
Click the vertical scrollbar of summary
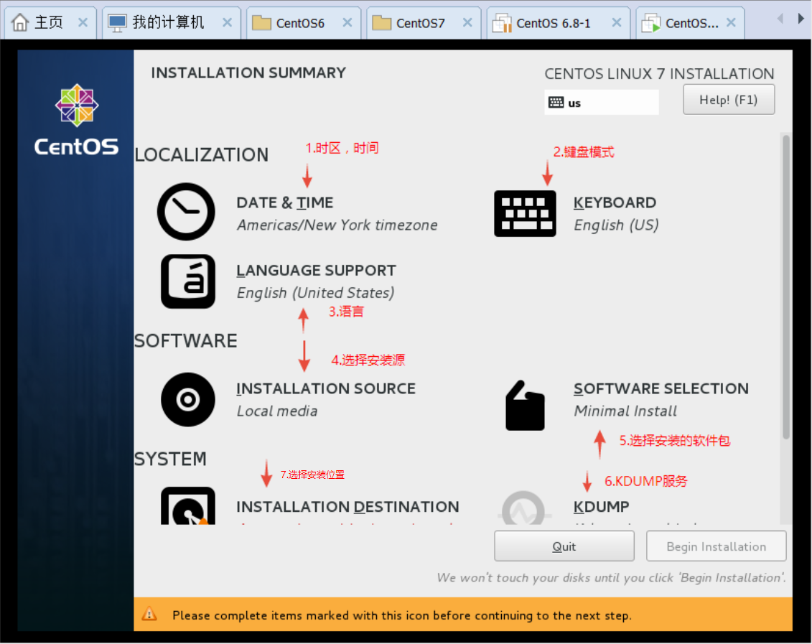[785, 287]
